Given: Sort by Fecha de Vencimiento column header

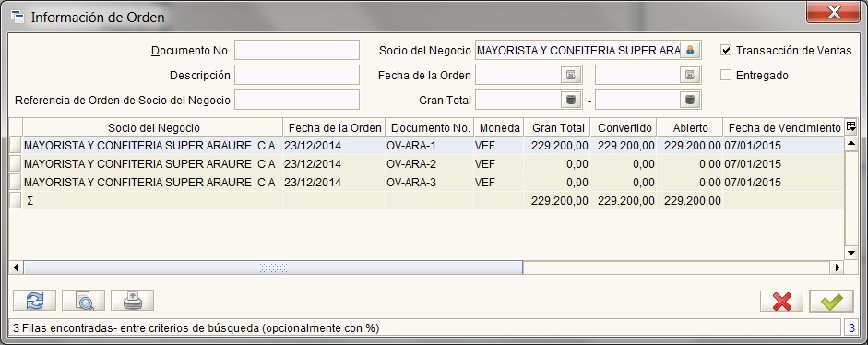Looking at the screenshot, I should (784, 127).
